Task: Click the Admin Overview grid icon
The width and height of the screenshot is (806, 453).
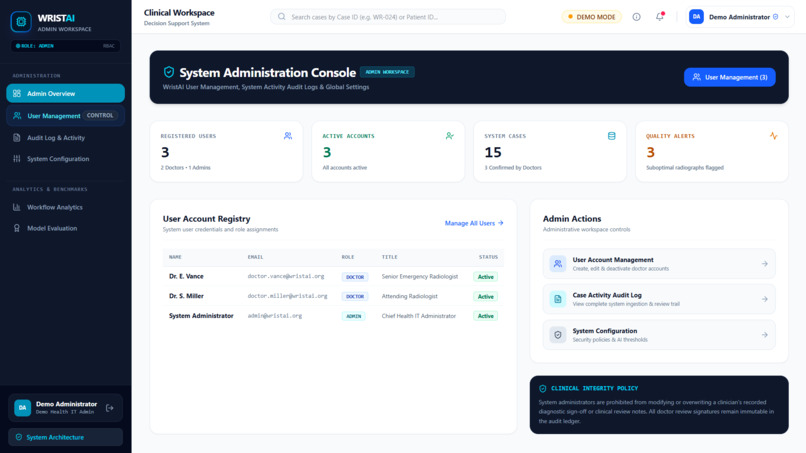Action: coord(17,94)
